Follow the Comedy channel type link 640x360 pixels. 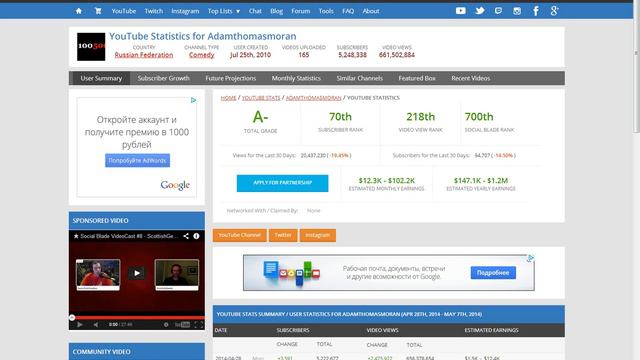[x=202, y=55]
